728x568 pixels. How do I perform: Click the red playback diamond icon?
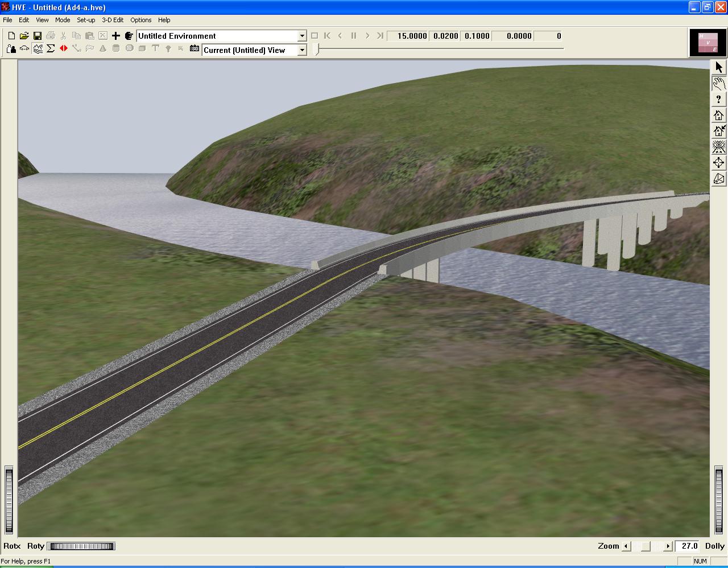64,49
